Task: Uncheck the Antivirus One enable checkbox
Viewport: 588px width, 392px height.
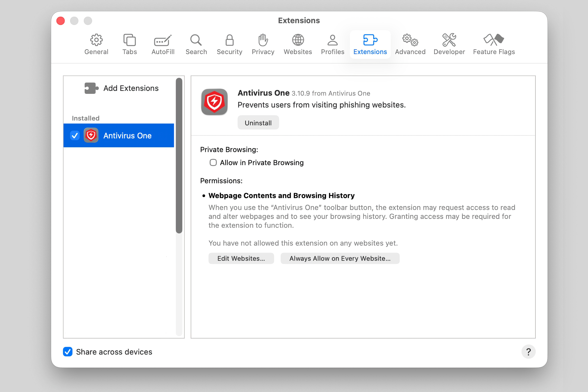Action: (x=75, y=135)
